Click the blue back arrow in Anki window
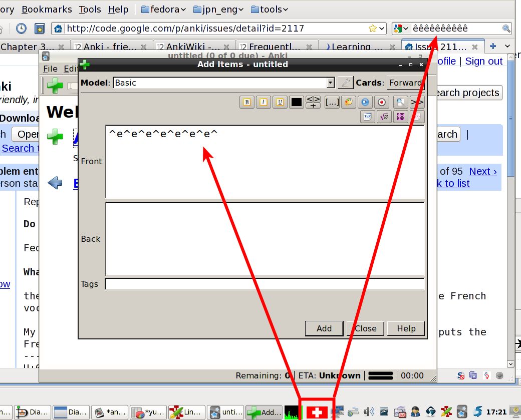 55,183
